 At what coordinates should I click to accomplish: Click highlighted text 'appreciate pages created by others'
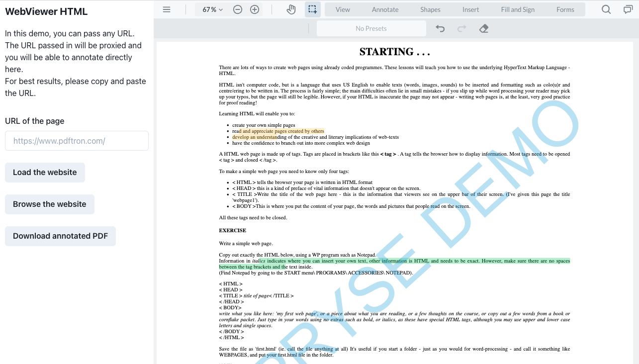[x=288, y=131]
